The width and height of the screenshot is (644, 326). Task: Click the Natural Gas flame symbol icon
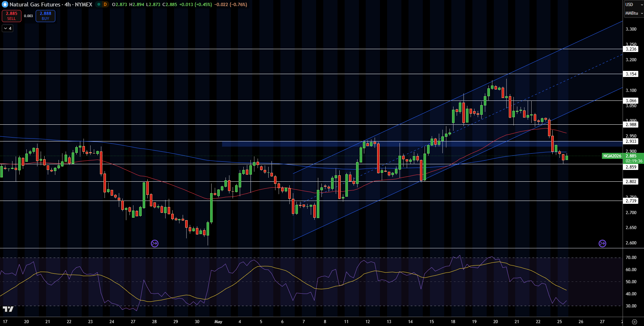tap(5, 4)
